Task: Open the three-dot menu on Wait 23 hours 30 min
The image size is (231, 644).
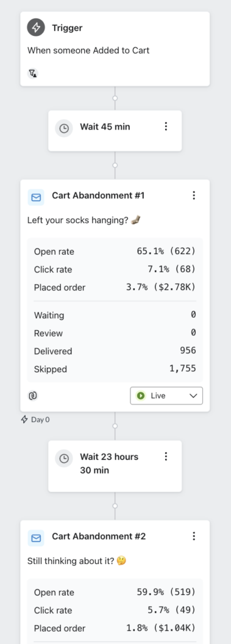Action: tap(166, 457)
